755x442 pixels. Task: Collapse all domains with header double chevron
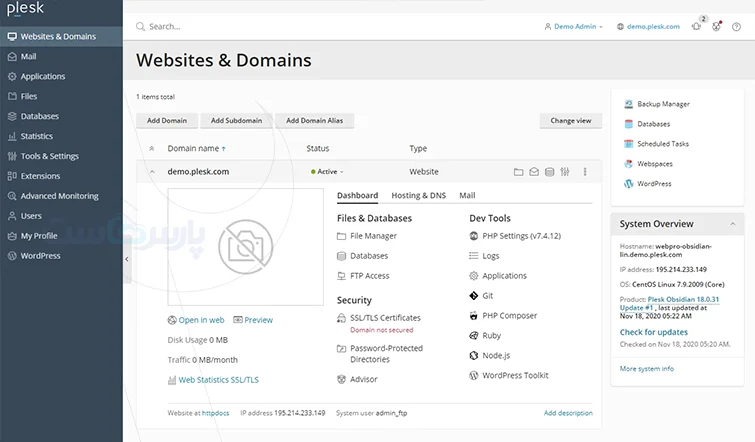152,149
